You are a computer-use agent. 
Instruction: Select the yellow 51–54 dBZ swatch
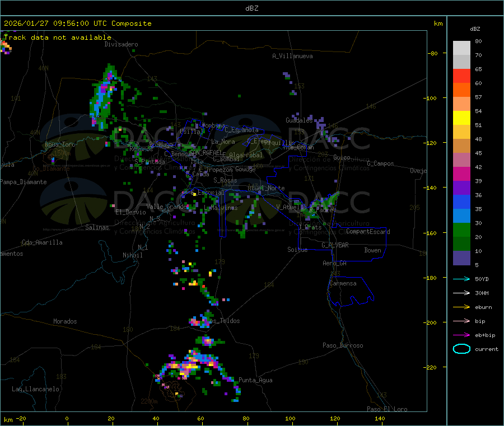(461, 118)
